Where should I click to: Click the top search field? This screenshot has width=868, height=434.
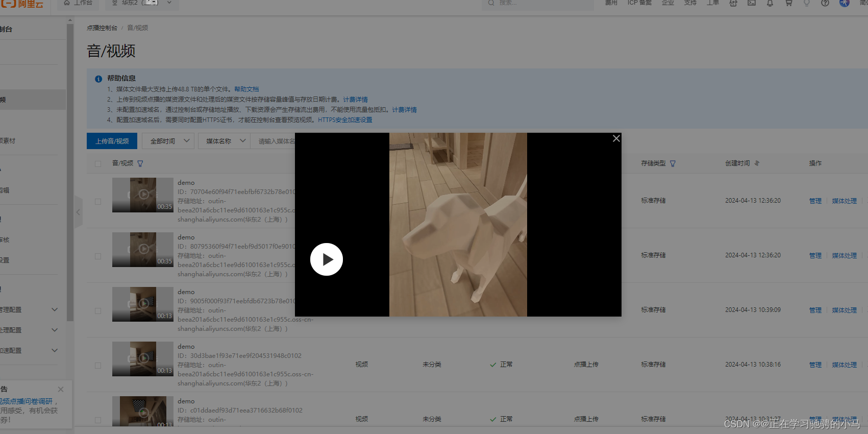(538, 4)
